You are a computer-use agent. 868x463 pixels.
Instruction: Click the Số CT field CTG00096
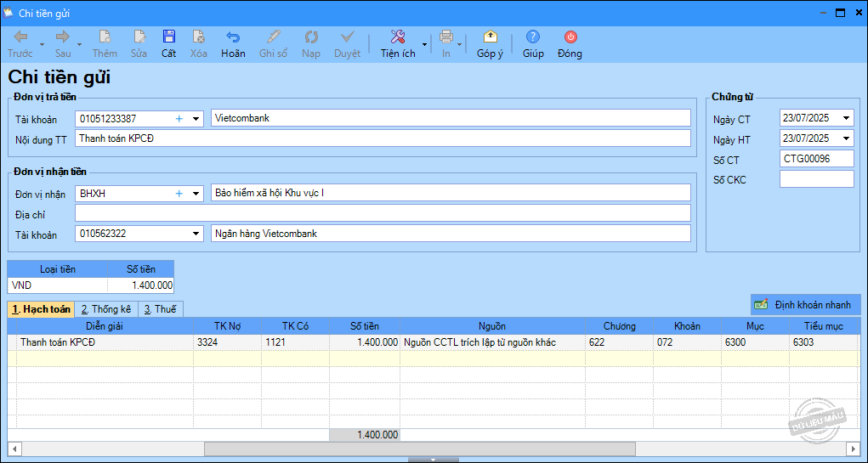(x=816, y=159)
